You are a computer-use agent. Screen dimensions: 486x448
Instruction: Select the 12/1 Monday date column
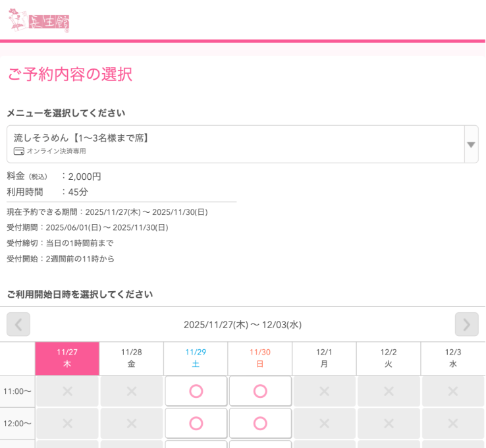pyautogui.click(x=324, y=358)
